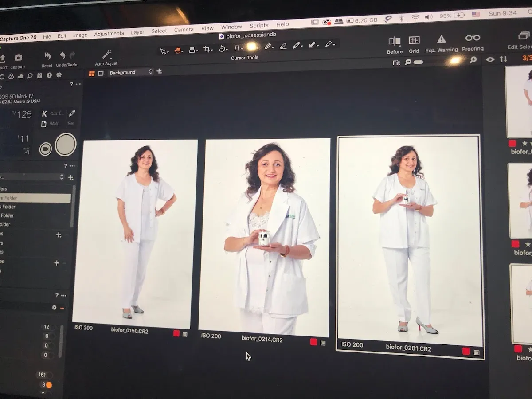Click the Auto Adjust magic wand
532x399 pixels.
106,55
